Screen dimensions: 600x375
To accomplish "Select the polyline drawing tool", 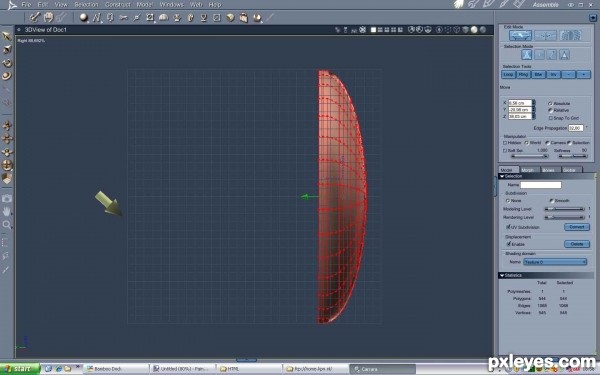I will coord(97,17).
